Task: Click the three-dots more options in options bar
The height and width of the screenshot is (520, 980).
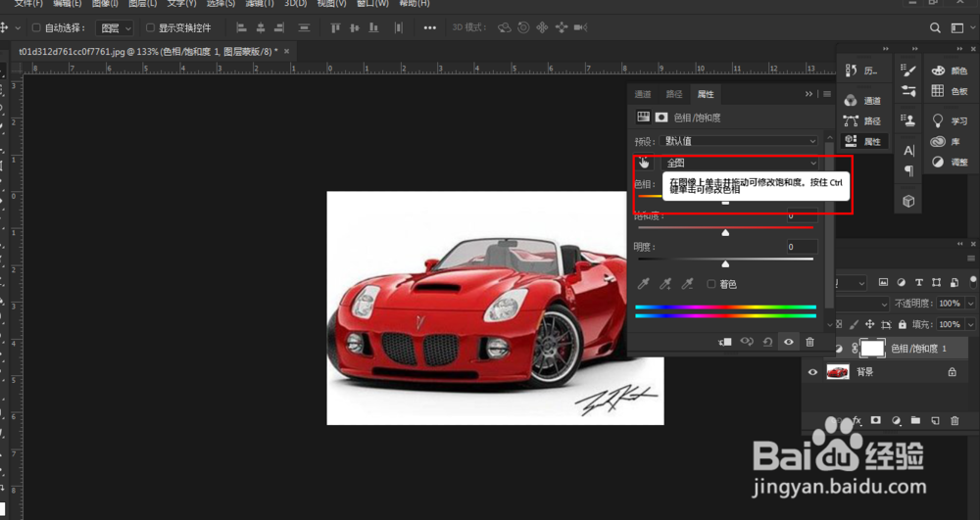Action: click(430, 27)
